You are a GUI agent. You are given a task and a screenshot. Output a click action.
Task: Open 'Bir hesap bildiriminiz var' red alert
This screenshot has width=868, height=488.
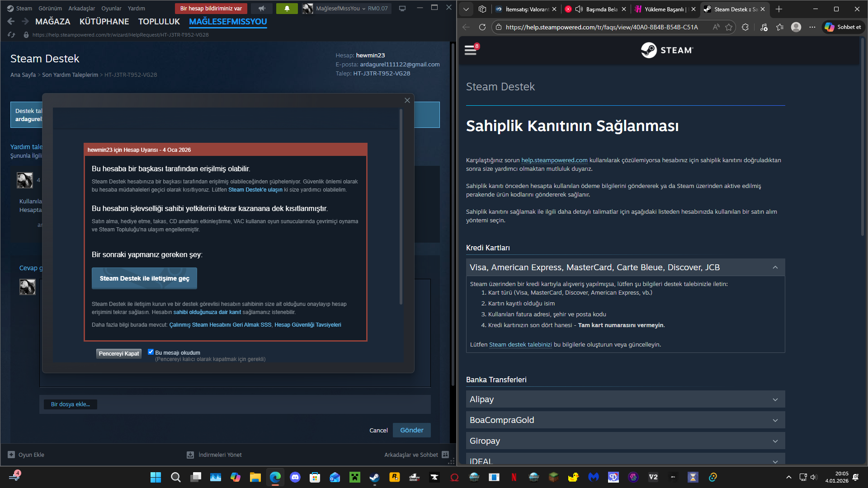point(211,9)
